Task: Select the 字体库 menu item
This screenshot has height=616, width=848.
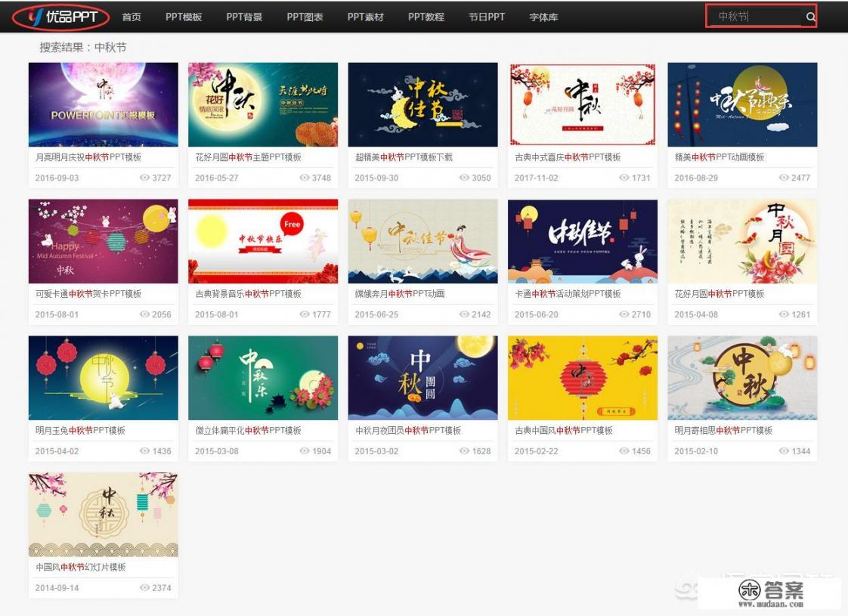Action: [543, 17]
